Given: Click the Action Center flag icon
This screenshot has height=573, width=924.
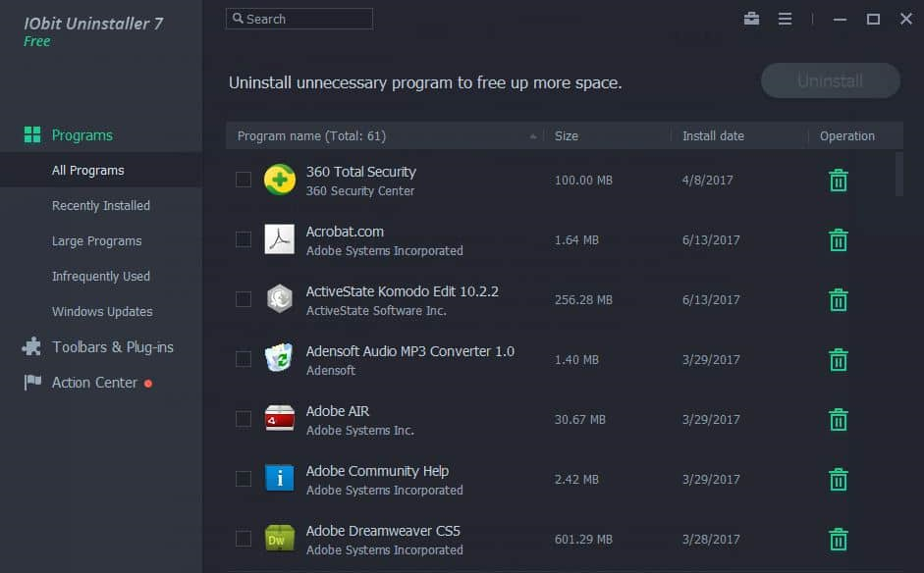Looking at the screenshot, I should pyautogui.click(x=32, y=383).
